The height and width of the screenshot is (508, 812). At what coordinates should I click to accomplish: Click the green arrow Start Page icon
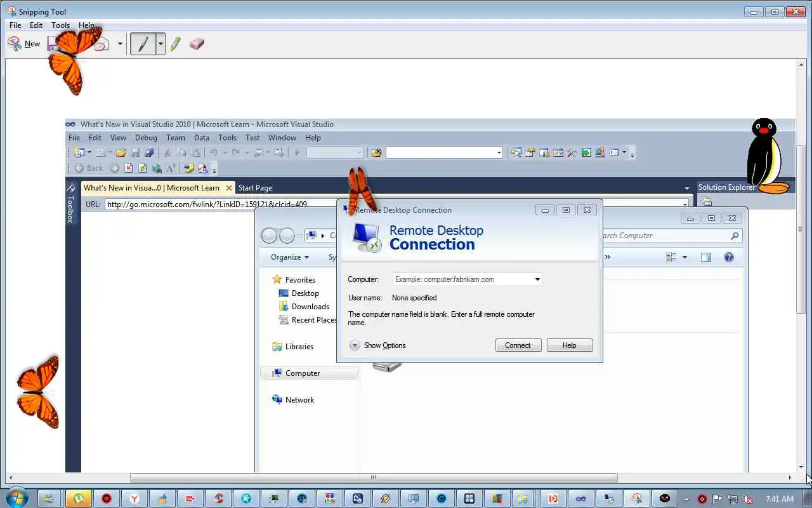[x=586, y=152]
